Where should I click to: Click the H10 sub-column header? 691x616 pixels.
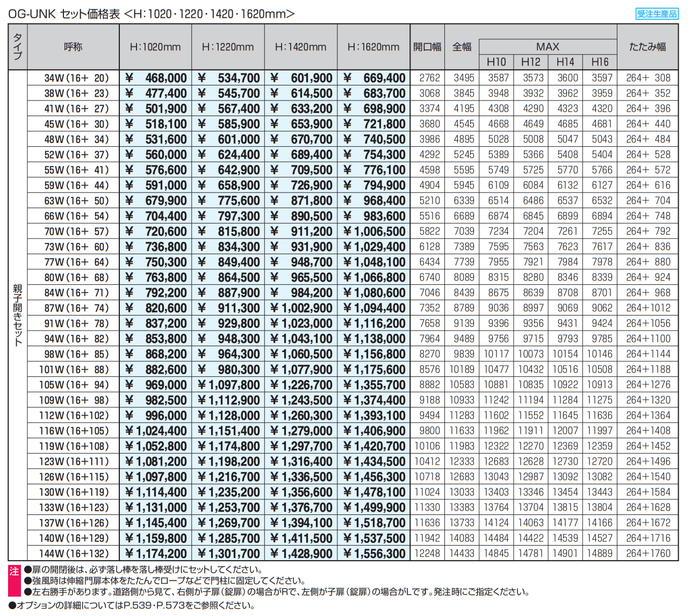coord(496,62)
